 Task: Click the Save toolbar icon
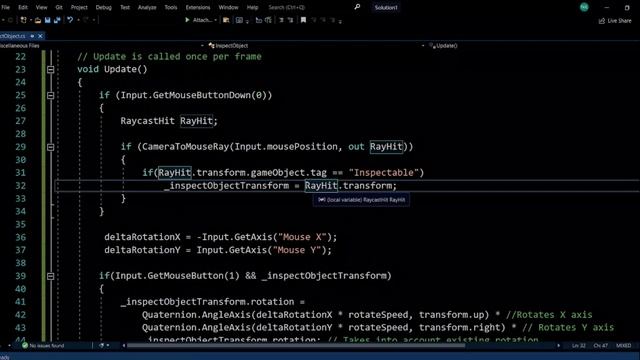tap(47, 20)
